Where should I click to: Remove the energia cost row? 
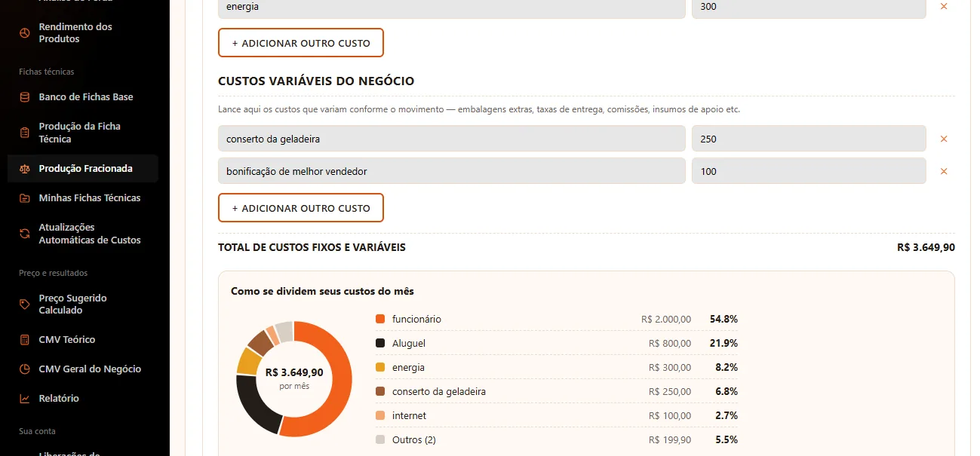(943, 6)
